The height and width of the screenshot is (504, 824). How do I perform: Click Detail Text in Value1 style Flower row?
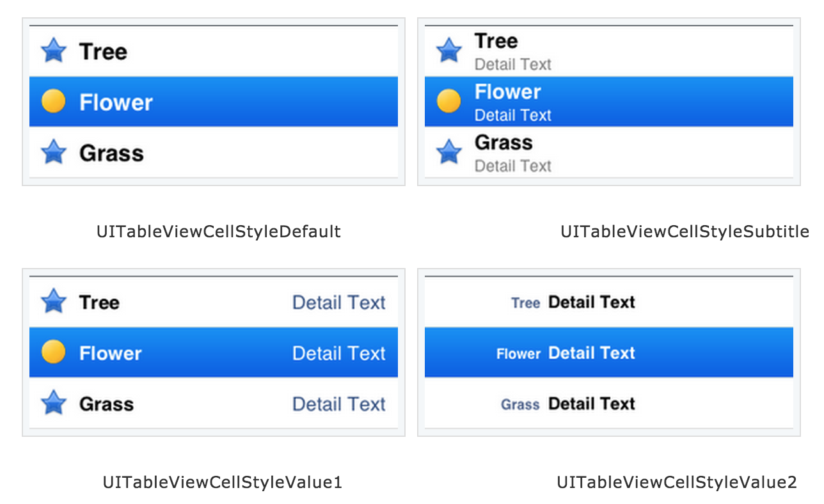pyautogui.click(x=339, y=353)
